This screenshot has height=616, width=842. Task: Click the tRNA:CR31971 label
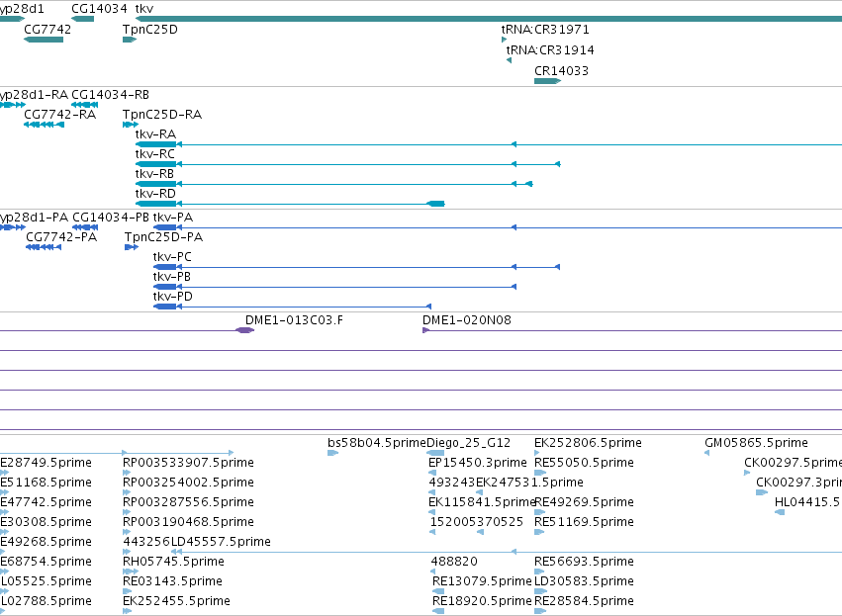[545, 30]
